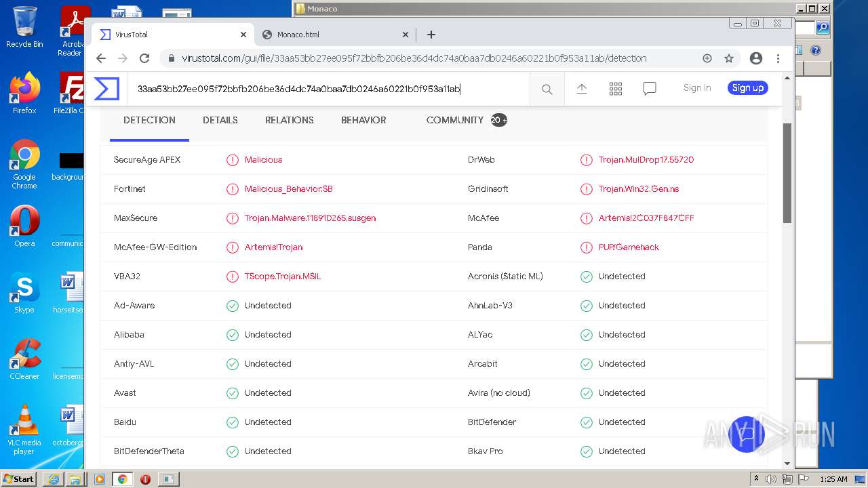
Task: Click the upload file icon
Action: pyautogui.click(x=582, y=88)
